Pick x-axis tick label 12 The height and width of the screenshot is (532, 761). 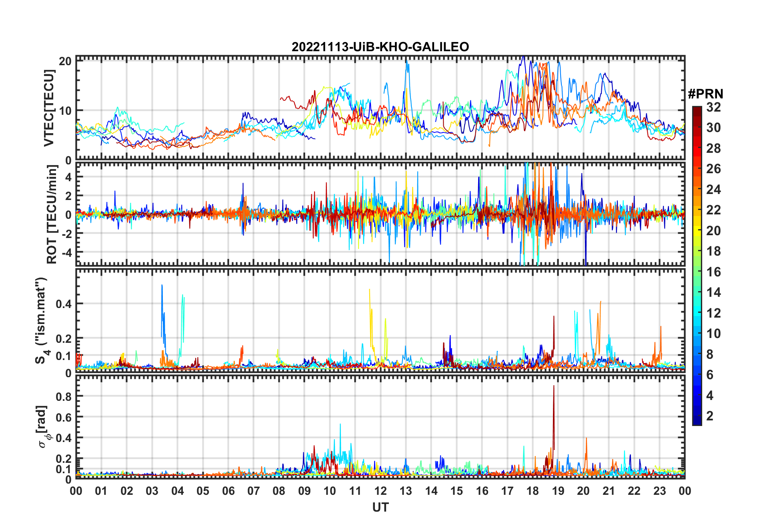click(x=380, y=491)
